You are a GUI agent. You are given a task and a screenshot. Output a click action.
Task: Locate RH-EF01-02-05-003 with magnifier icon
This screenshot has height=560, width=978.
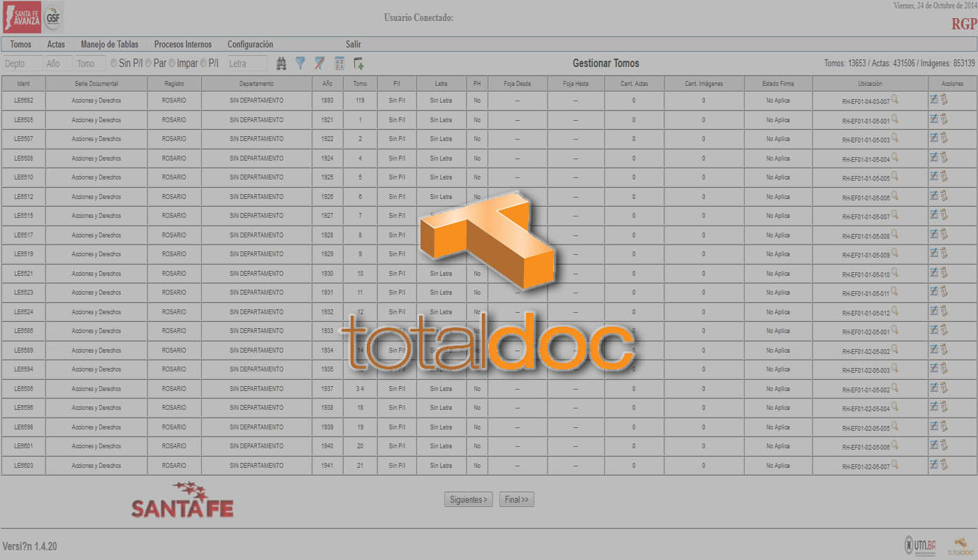[895, 369]
